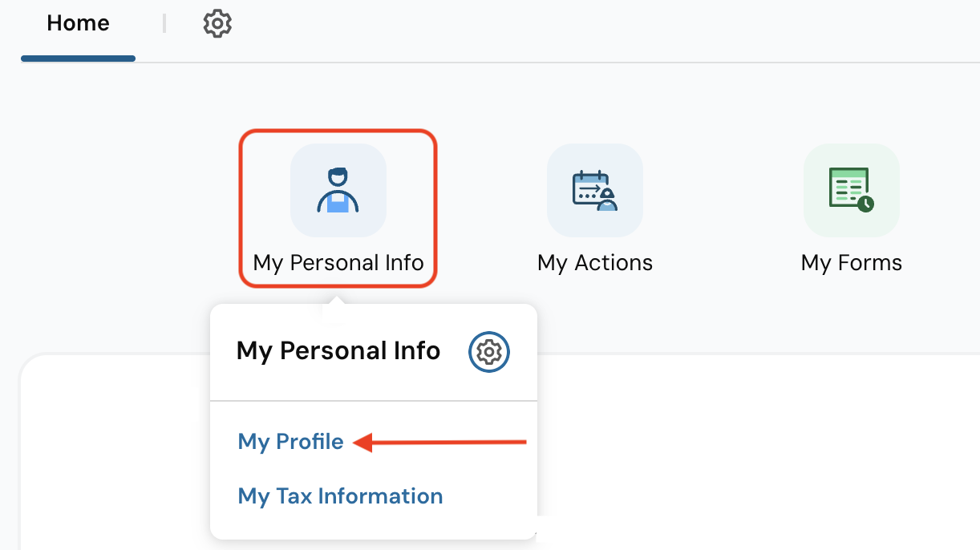
Task: Select the My Forms tile label
Action: (x=851, y=263)
